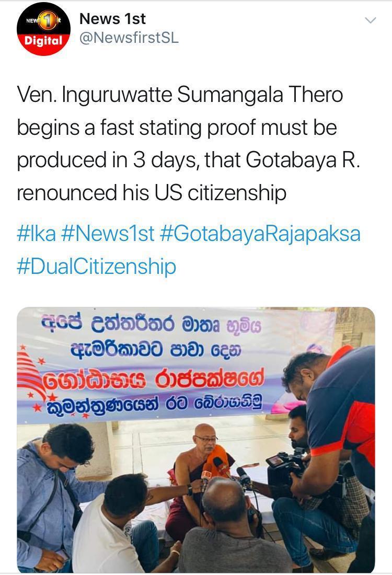The width and height of the screenshot is (392, 575).
Task: Open the #GotabayaRajapaksa hashtag
Action: (x=260, y=235)
